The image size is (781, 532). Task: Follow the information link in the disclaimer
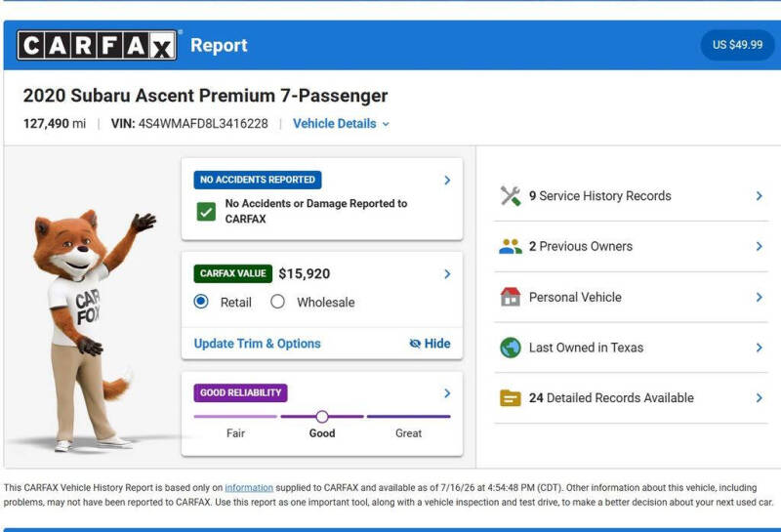(249, 488)
